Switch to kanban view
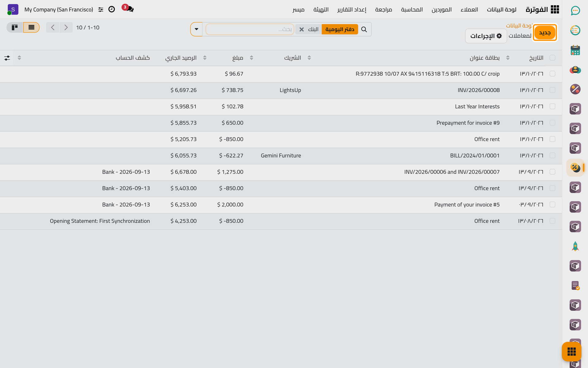 [15, 28]
